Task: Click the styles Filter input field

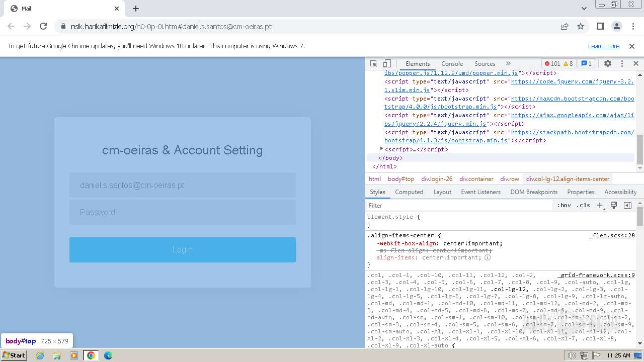Action: coord(459,205)
